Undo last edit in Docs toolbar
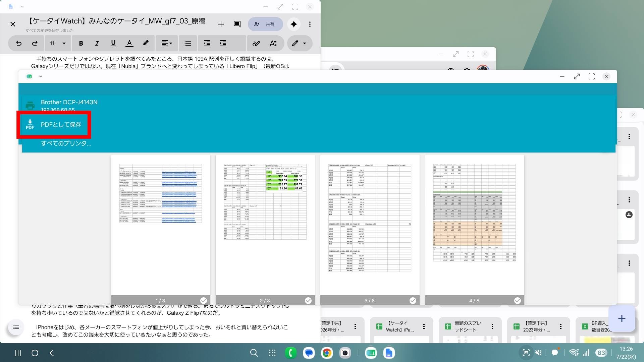This screenshot has height=362, width=644. (19, 43)
